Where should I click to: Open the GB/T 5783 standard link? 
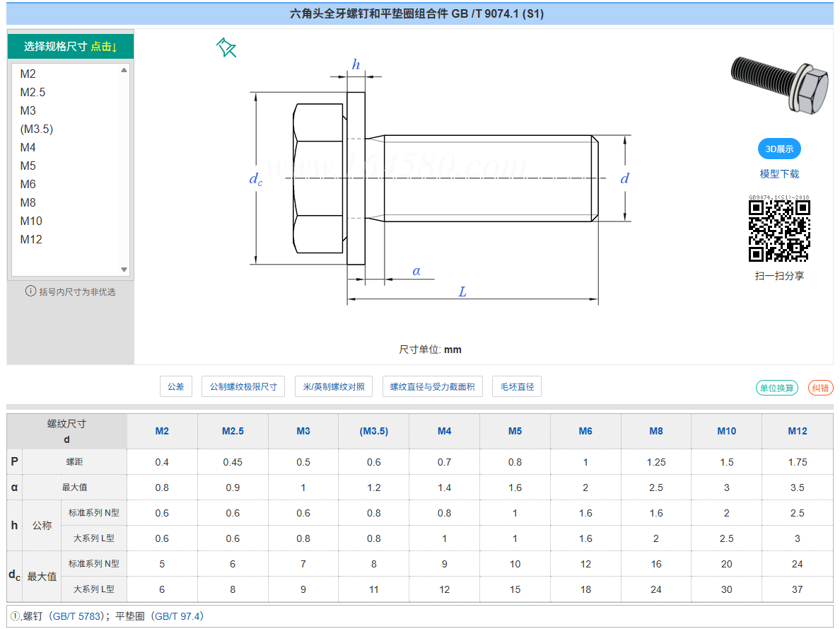pyautogui.click(x=77, y=616)
